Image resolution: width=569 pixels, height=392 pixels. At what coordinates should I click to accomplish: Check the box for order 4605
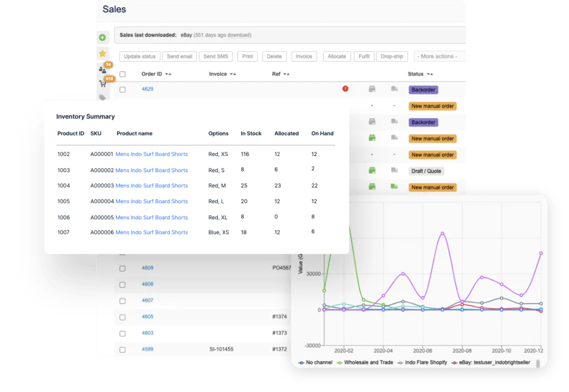pos(123,317)
